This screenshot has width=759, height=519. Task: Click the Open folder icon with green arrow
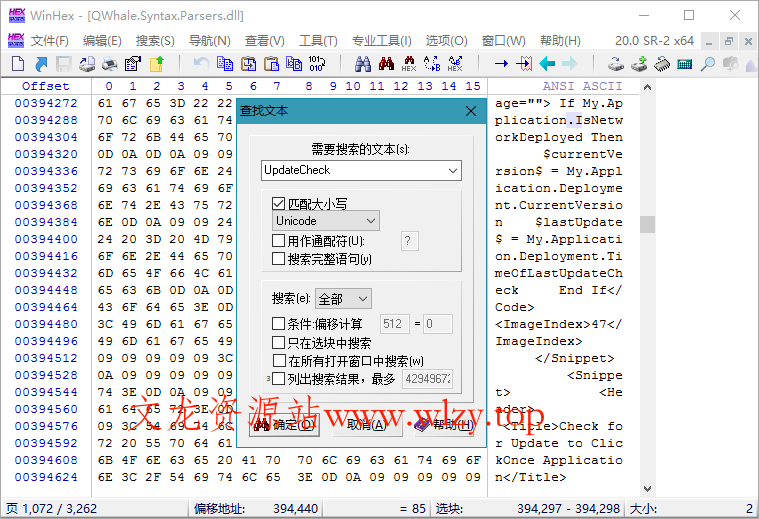(156, 63)
